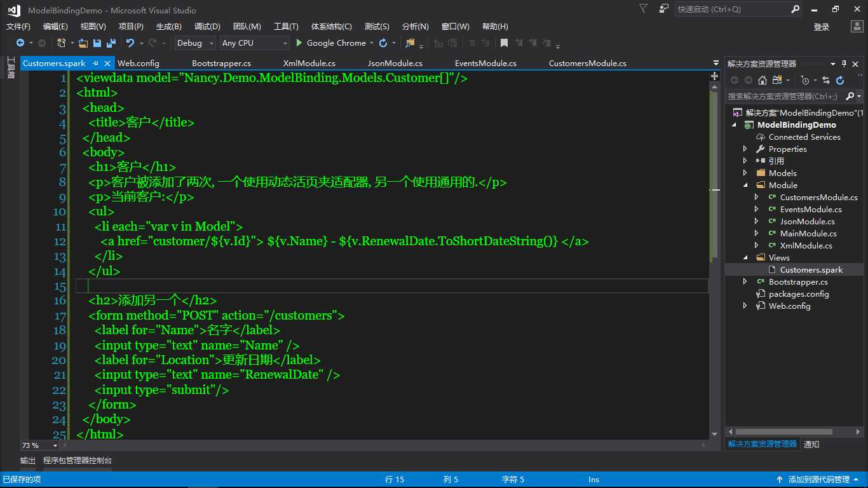Collapse the Views folder
Image resolution: width=868 pixels, height=488 pixels.
[745, 257]
